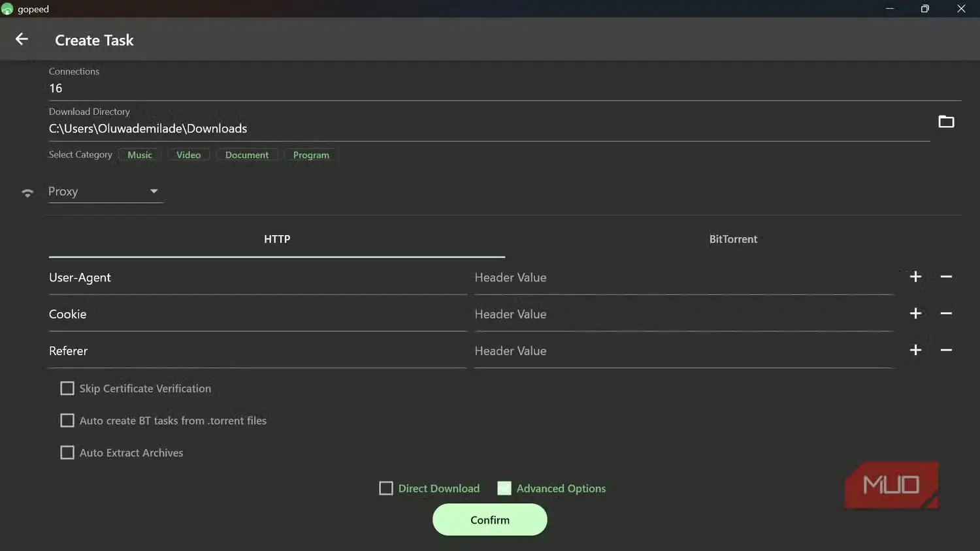Viewport: 980px width, 551px height.
Task: Click the Create Task page title
Action: [x=94, y=40]
